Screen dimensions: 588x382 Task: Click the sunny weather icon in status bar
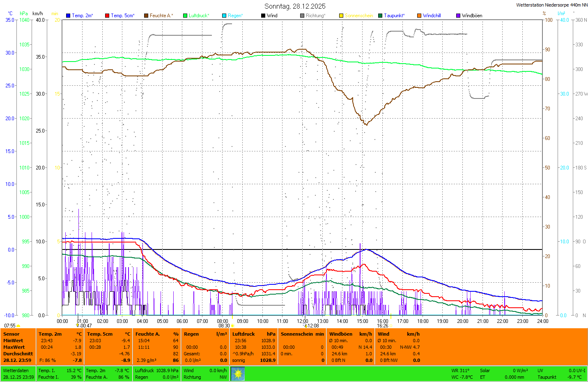click(238, 373)
